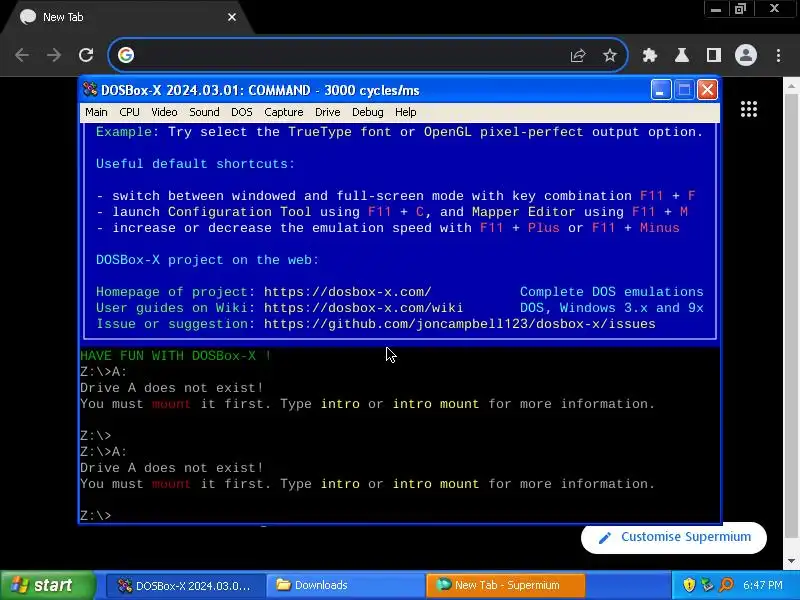Open the Debug menu

pyautogui.click(x=367, y=112)
